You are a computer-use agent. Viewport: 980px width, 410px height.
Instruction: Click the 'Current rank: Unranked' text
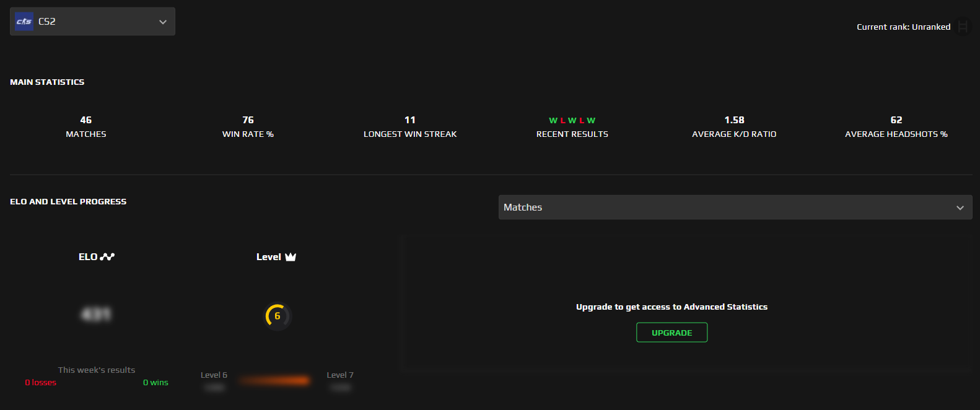(903, 27)
